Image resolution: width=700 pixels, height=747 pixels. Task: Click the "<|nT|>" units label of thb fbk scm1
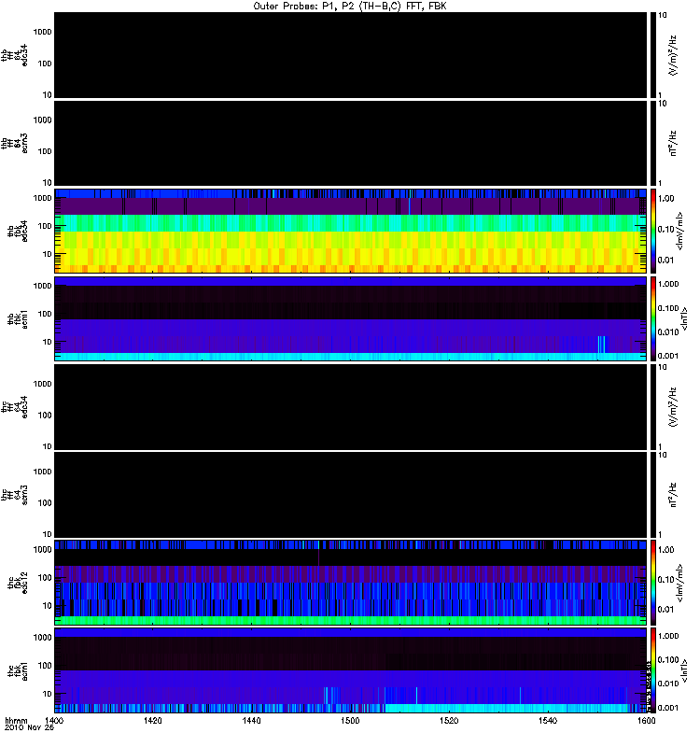click(x=684, y=318)
